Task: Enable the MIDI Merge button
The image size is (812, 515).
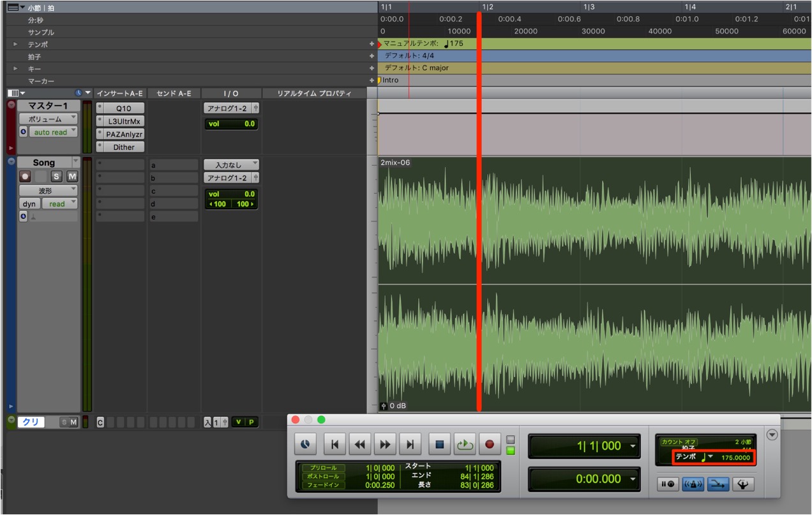Action: click(x=719, y=484)
